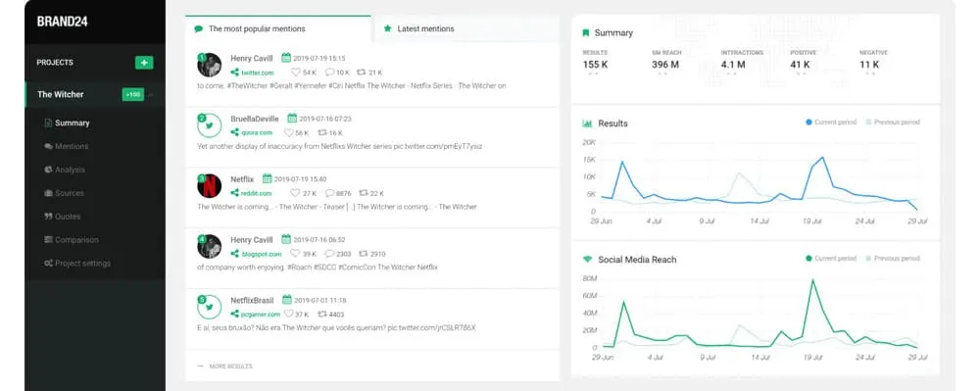980x391 pixels.
Task: Click retweet icon showing 2910
Action: coord(363,254)
